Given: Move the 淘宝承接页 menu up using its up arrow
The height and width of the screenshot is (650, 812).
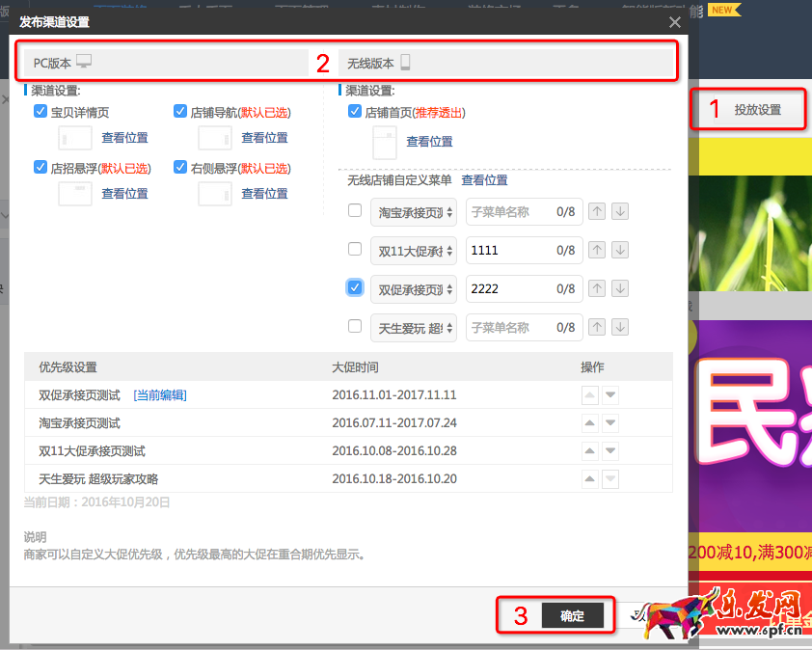Looking at the screenshot, I should click(x=597, y=211).
